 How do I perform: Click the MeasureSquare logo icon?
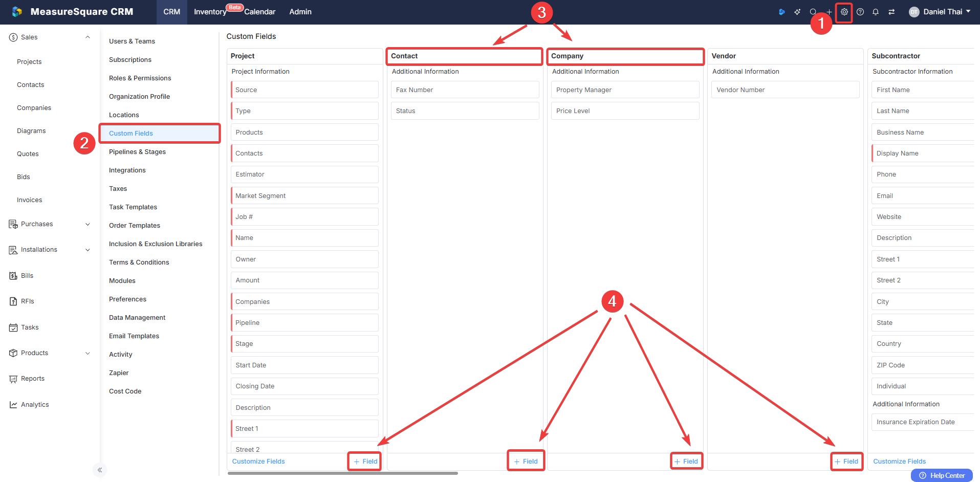pos(17,12)
